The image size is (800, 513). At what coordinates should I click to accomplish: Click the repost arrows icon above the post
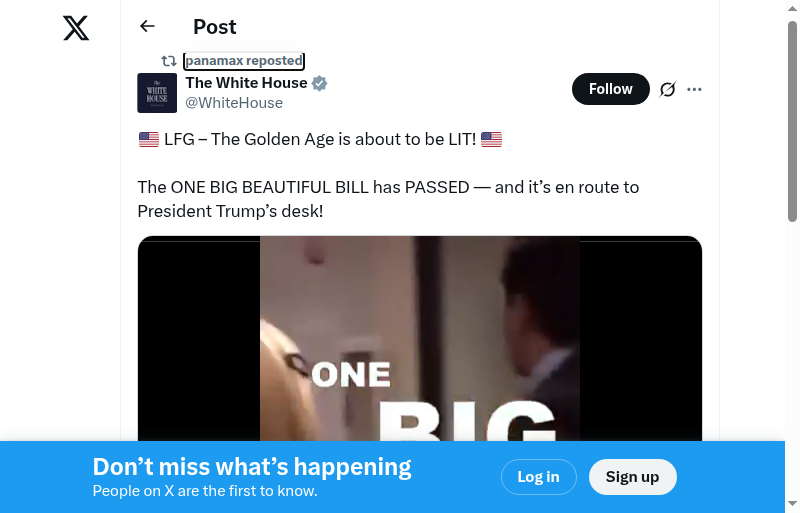pyautogui.click(x=169, y=61)
